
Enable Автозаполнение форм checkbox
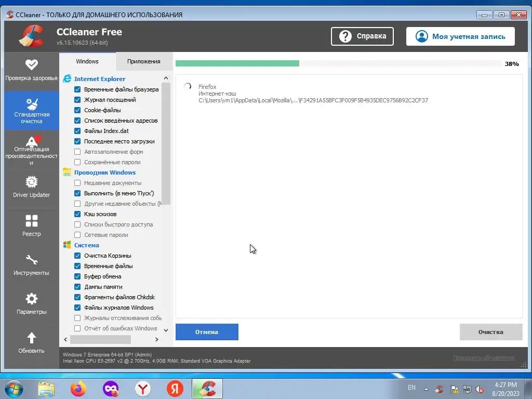tap(77, 152)
